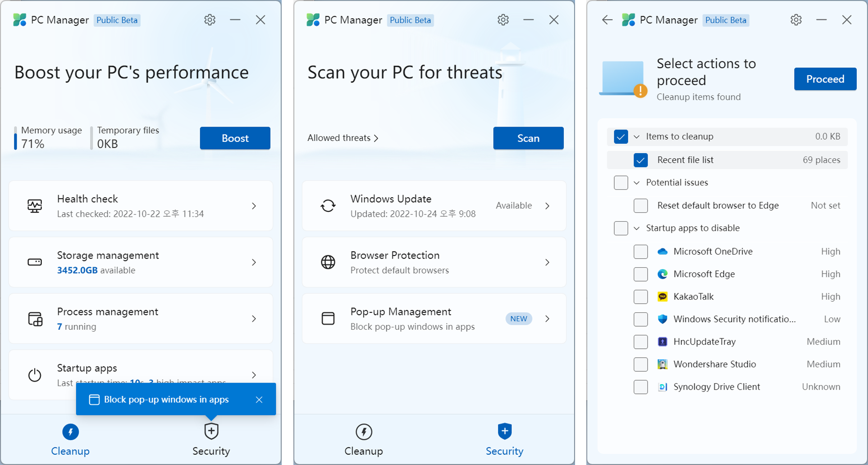Click the Windows Update refresh icon

[328, 206]
